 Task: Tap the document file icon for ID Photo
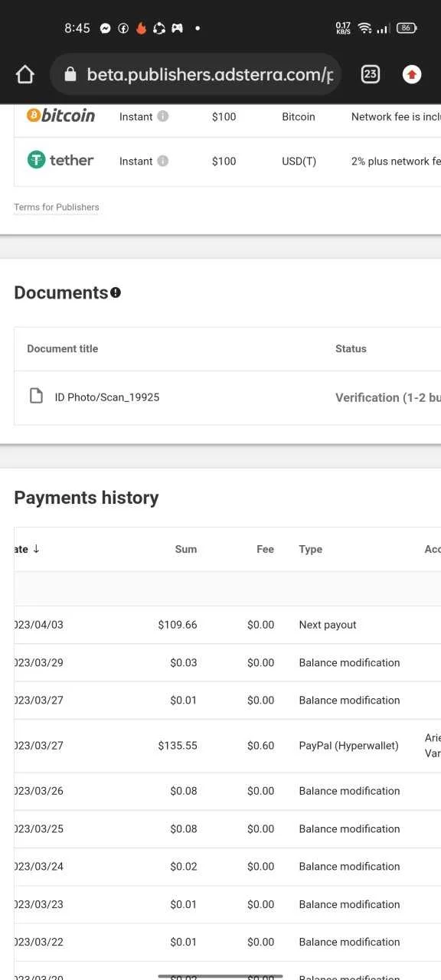coord(36,396)
